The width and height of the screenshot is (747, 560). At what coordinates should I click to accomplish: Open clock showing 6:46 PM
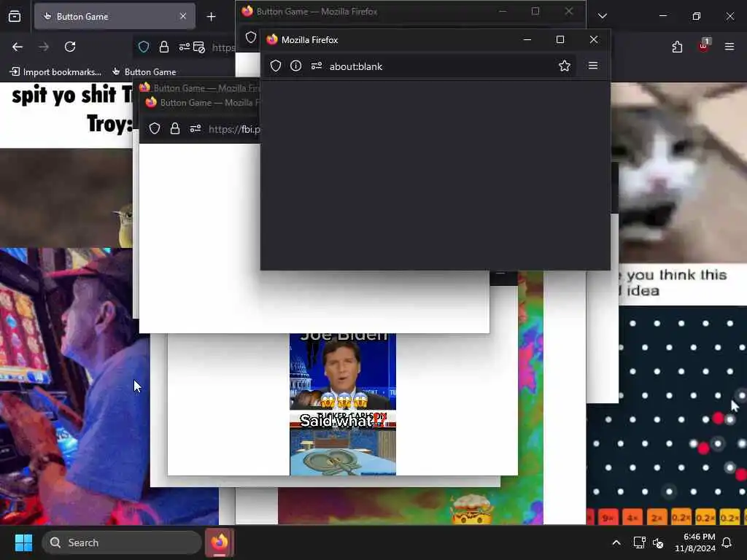[695, 542]
